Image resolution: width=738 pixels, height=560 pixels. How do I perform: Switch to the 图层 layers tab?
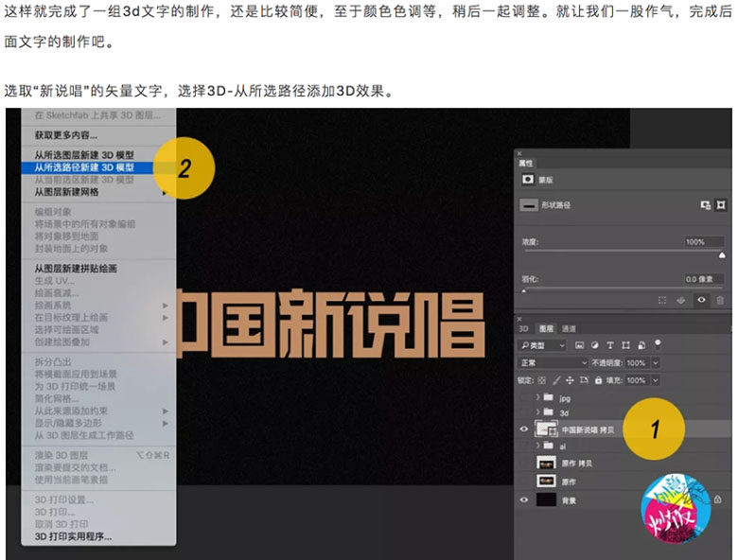[546, 328]
